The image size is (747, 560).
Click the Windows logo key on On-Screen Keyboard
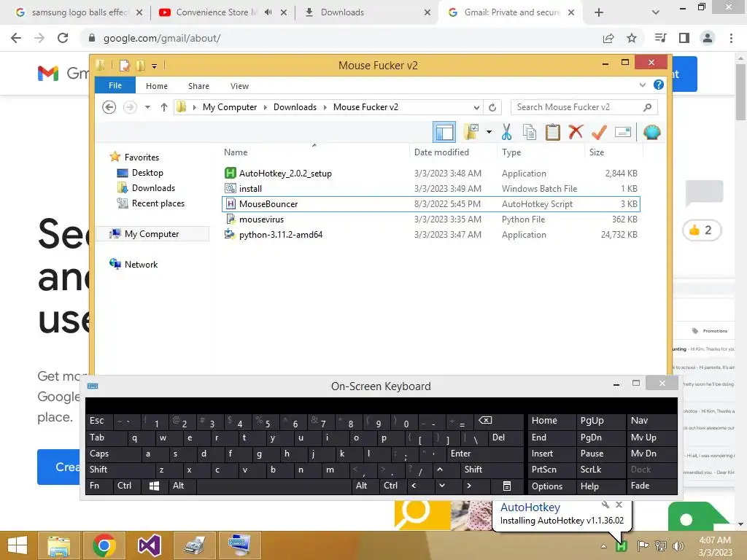[x=155, y=486]
